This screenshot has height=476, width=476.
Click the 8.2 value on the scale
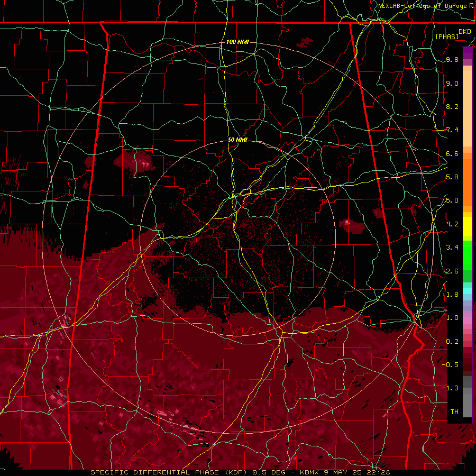(452, 106)
